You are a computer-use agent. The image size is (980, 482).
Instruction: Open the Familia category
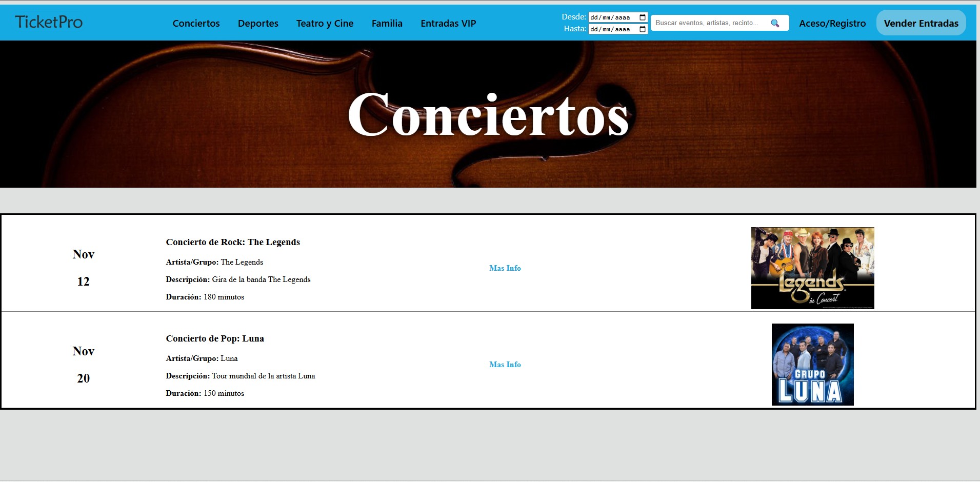(387, 23)
